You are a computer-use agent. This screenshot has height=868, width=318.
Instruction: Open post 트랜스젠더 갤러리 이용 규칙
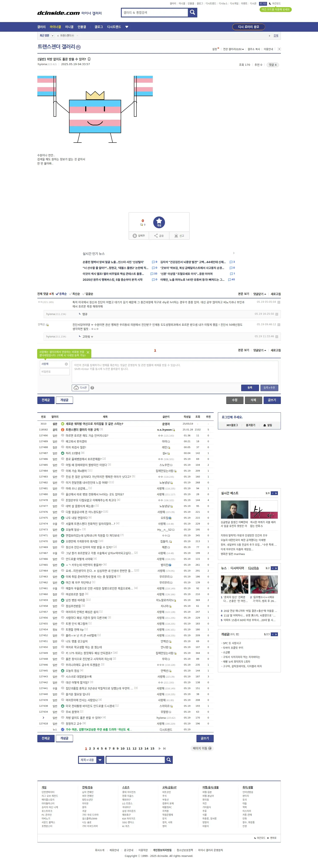[x=82, y=430]
